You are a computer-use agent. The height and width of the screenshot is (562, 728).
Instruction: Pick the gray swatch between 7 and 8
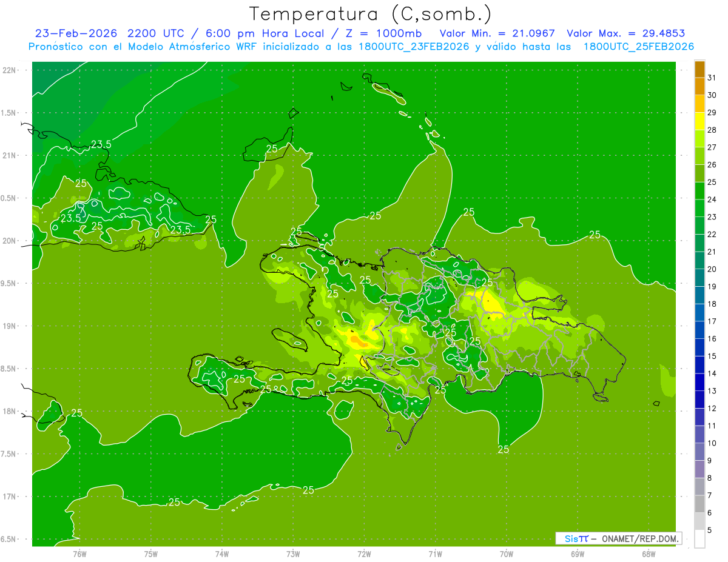coord(699,487)
